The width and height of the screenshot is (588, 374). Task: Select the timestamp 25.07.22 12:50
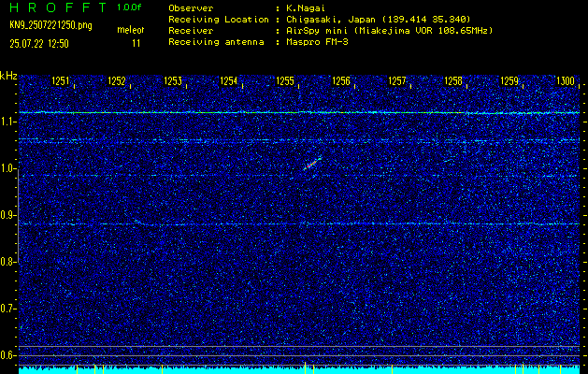[x=39, y=44]
